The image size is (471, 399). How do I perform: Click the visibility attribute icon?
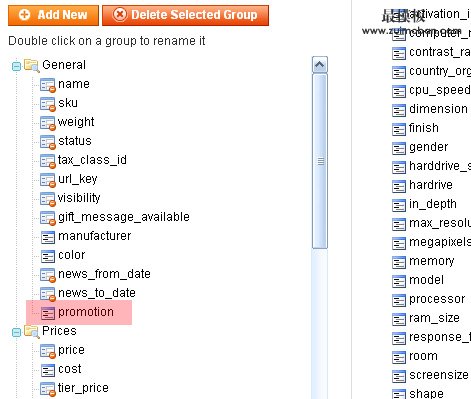pyautogui.click(x=48, y=199)
